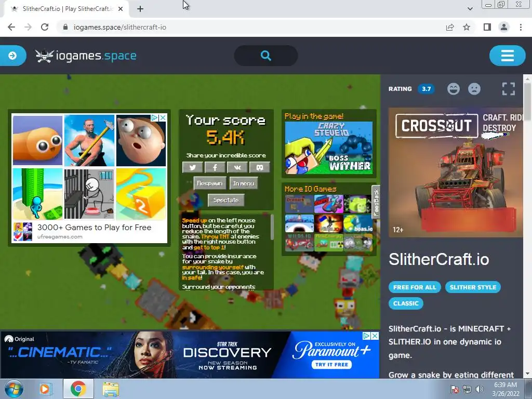
Task: Click TRY IT FREE on Paramount+ ad
Action: click(x=331, y=365)
